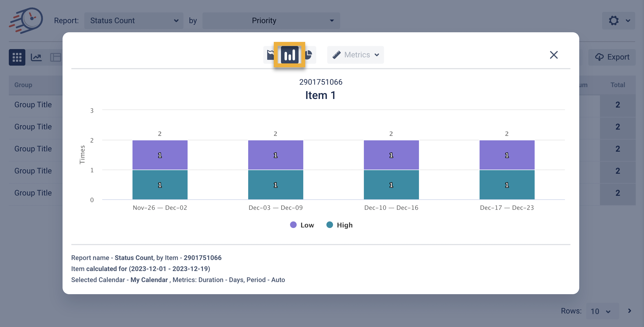Click the Export button

click(x=612, y=57)
